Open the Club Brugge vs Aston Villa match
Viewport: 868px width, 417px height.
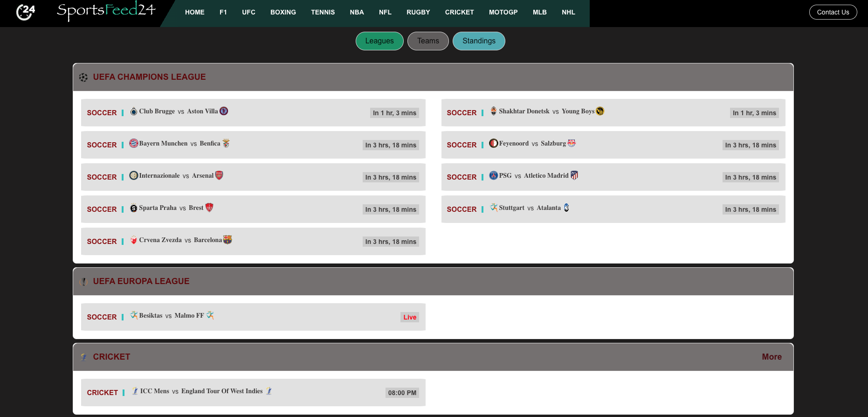coord(253,112)
